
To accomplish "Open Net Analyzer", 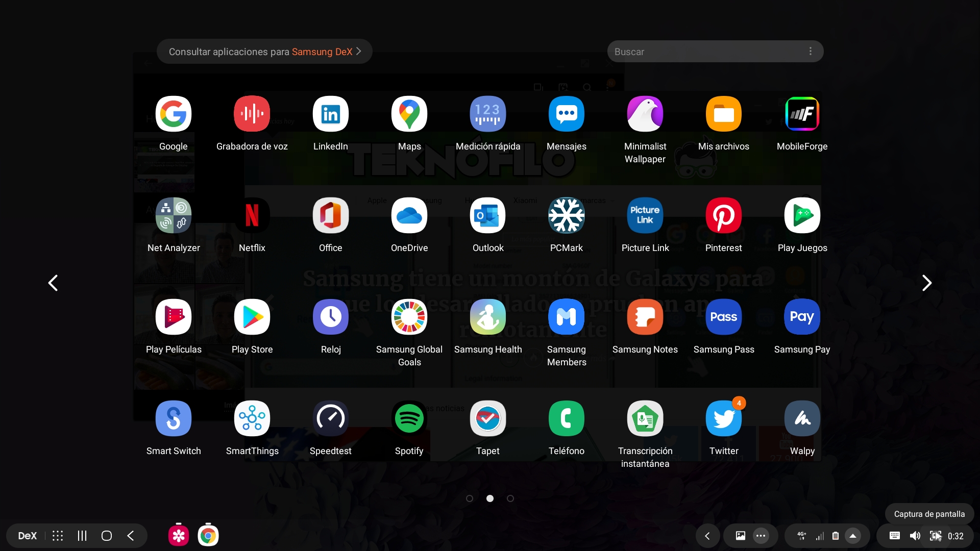I will click(174, 215).
